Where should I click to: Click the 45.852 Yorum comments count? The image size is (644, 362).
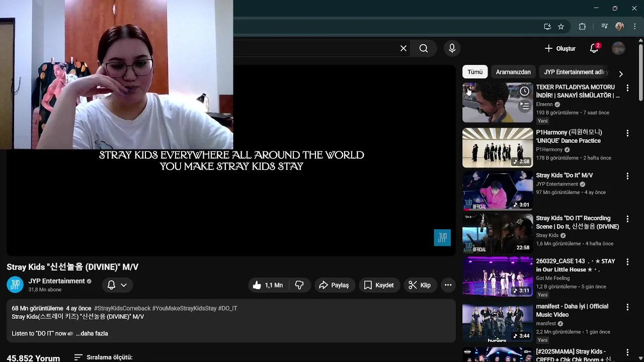coord(33,358)
